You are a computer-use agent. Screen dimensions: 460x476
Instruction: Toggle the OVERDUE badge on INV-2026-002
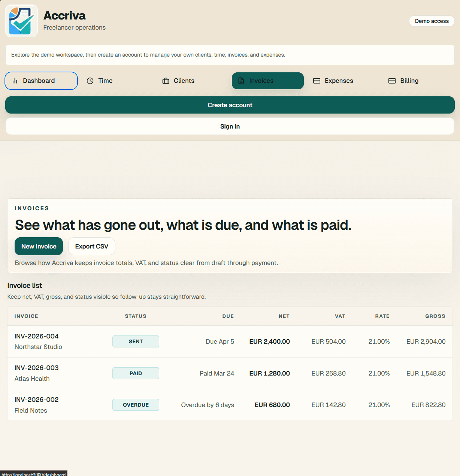click(136, 405)
